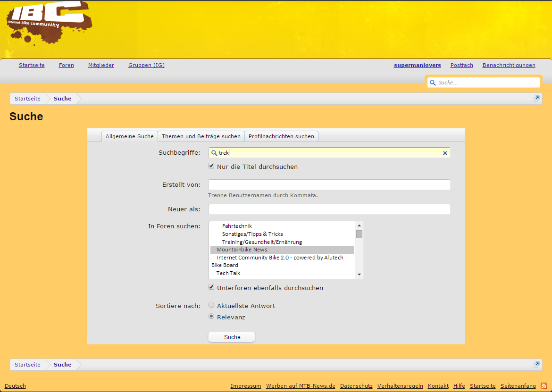Click the RSS feed icon in footer
This screenshot has width=552, height=392.
pyautogui.click(x=544, y=386)
